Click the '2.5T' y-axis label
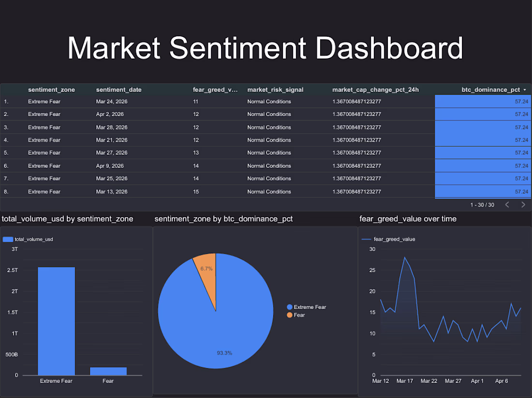532x398 pixels. point(13,270)
